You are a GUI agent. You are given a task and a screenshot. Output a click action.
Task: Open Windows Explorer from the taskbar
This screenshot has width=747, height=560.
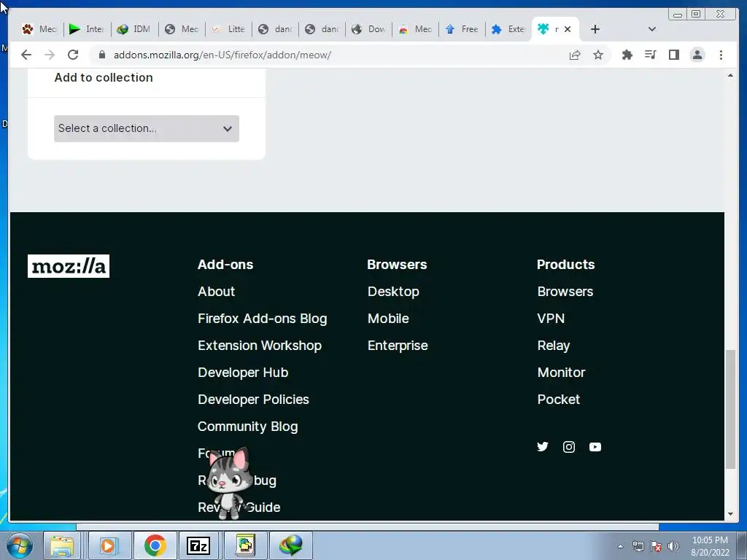pos(63,545)
